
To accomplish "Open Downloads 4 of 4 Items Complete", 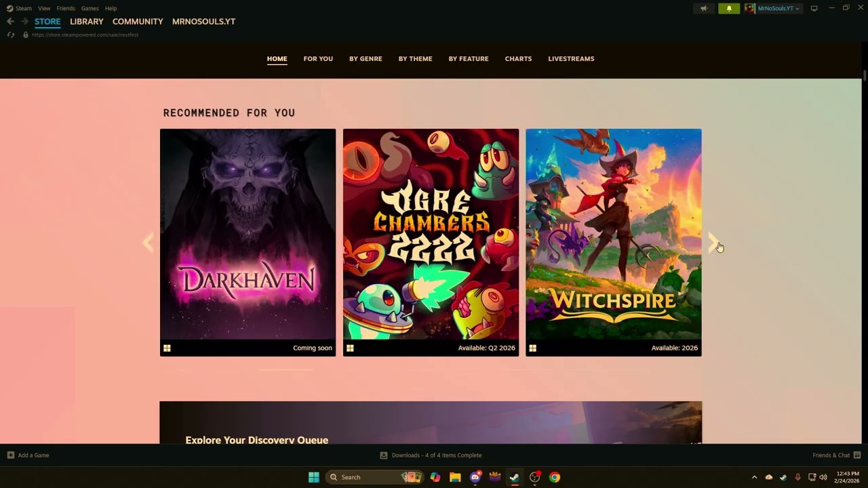I will coord(437,455).
